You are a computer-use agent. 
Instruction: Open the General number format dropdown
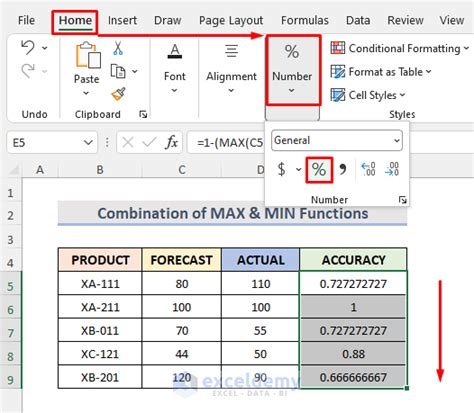point(337,140)
